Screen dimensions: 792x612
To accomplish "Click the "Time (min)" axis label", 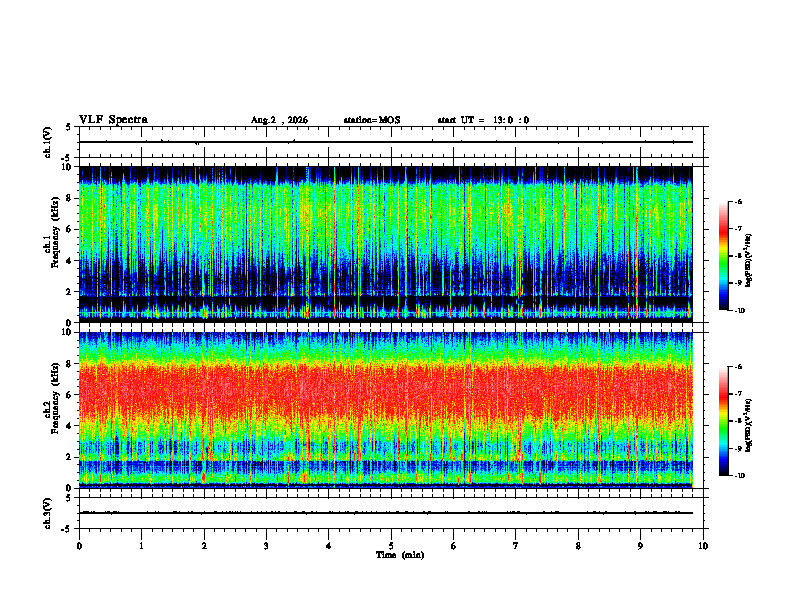I will pos(400,555).
